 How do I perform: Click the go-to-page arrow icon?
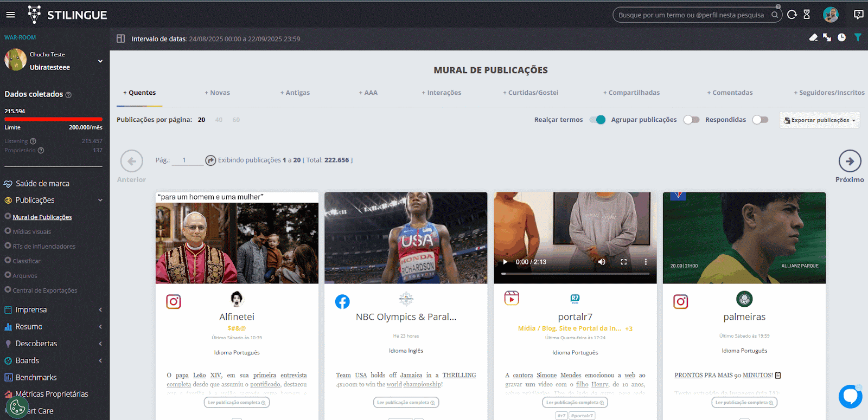210,160
